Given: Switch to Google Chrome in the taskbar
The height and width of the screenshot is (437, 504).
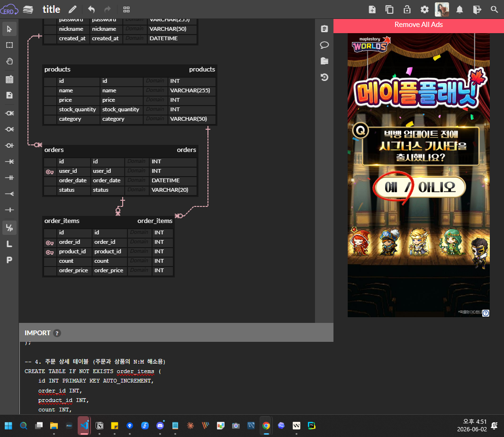Looking at the screenshot, I should (266, 426).
